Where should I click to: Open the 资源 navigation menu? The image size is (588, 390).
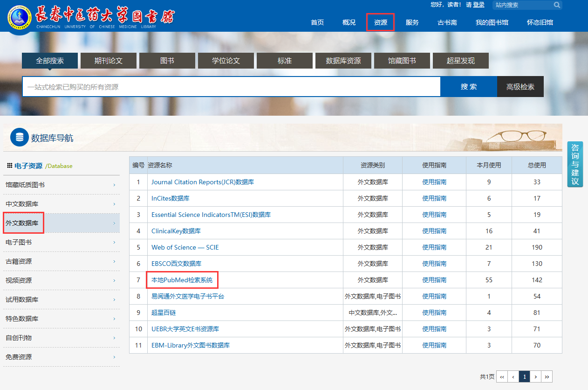click(381, 22)
